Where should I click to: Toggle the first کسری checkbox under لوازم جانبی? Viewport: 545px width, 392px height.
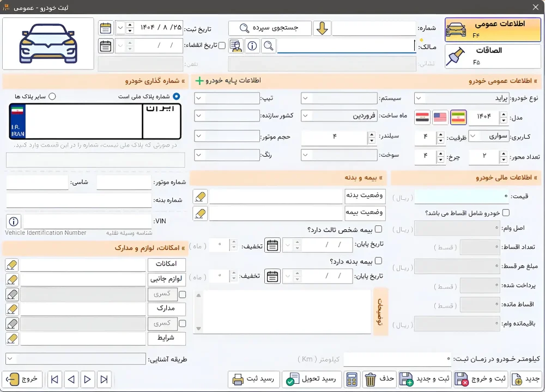(x=182, y=295)
